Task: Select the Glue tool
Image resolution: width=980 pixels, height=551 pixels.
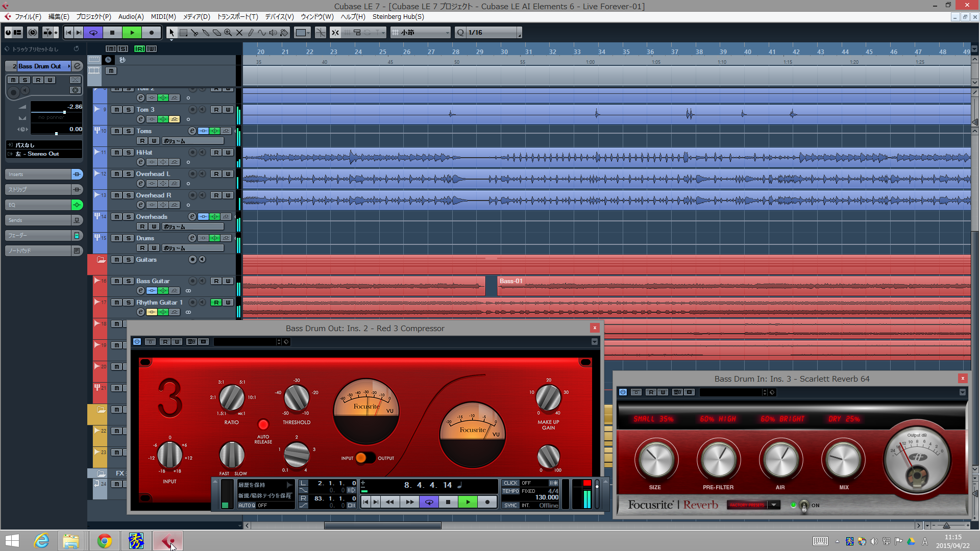Action: [x=206, y=33]
